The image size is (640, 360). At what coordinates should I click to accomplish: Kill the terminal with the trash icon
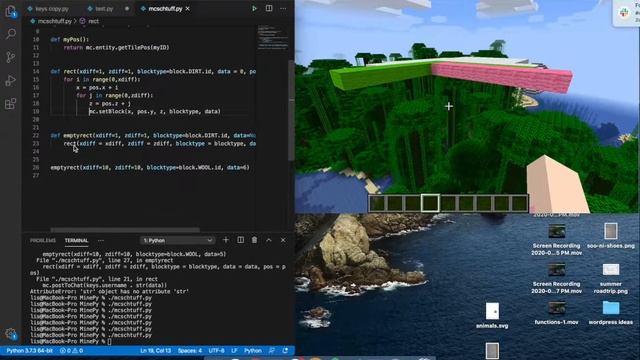tap(254, 240)
